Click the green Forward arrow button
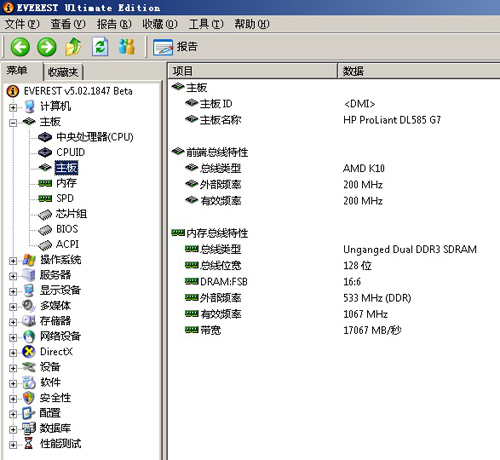This screenshot has width=500, height=460. 47,47
